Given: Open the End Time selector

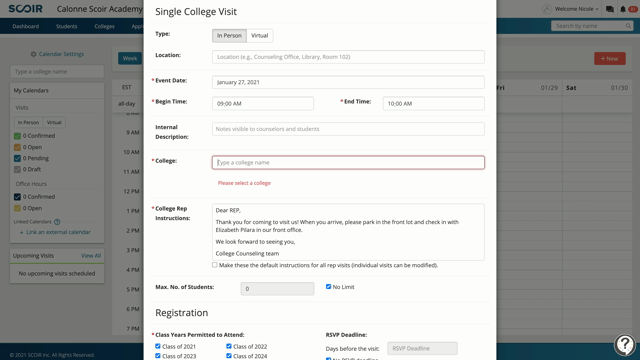Looking at the screenshot, I should click(433, 104).
